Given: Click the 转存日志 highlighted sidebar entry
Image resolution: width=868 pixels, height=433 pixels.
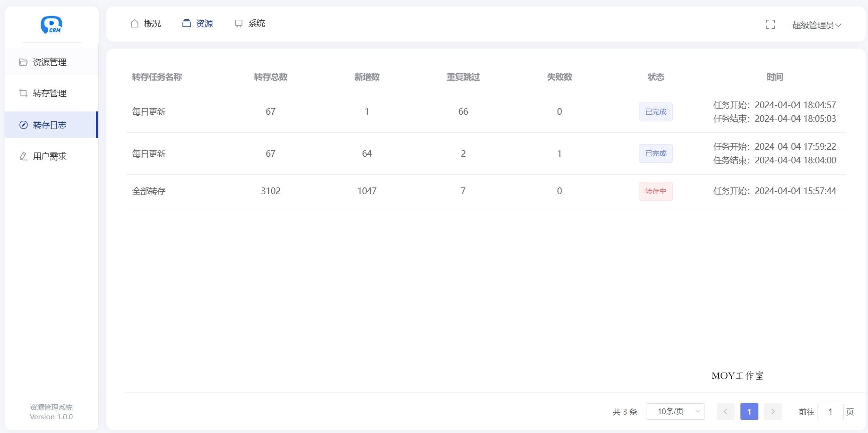Looking at the screenshot, I should (x=51, y=125).
